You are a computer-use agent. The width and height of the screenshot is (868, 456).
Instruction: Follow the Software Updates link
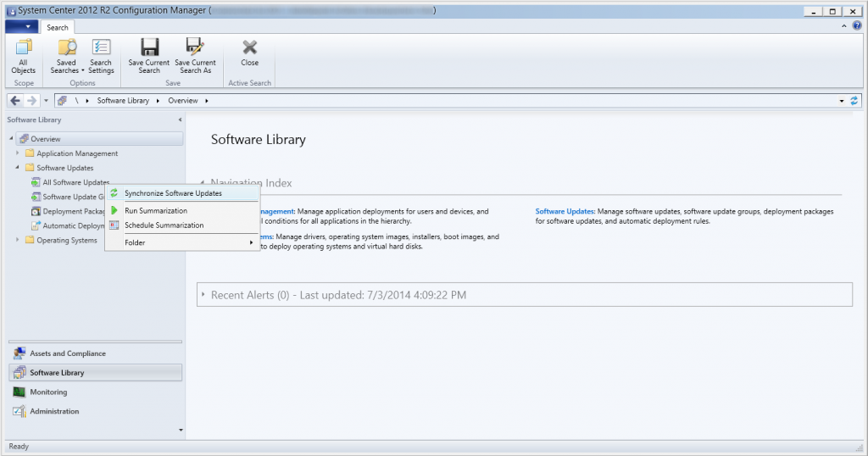(x=565, y=211)
